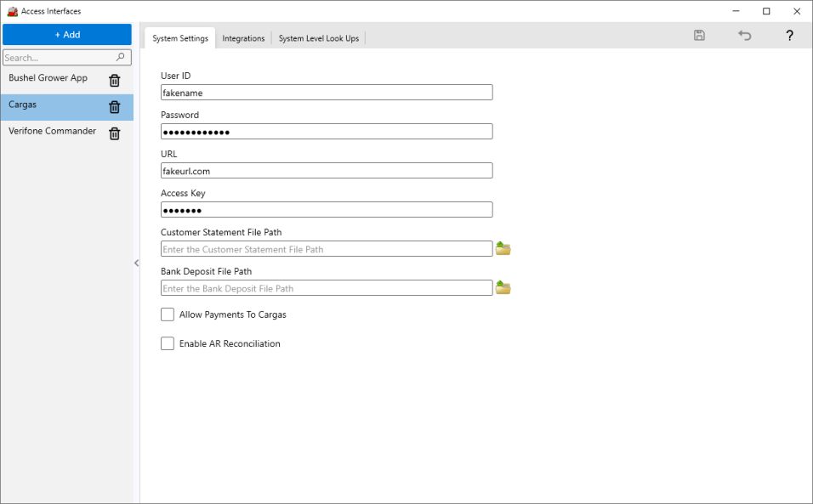The height and width of the screenshot is (504, 813).
Task: Enable Allow Payments To Cargas checkbox
Action: (168, 314)
